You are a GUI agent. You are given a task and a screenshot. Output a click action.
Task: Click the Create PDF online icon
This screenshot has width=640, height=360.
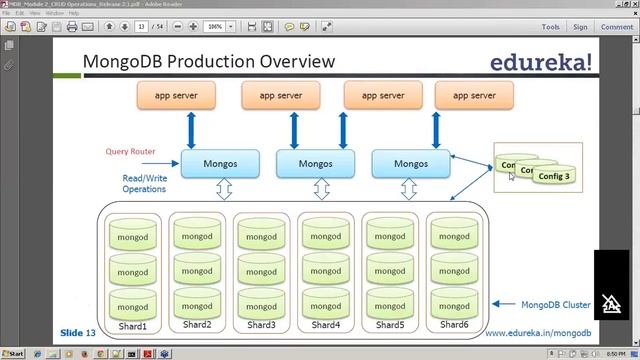10,27
